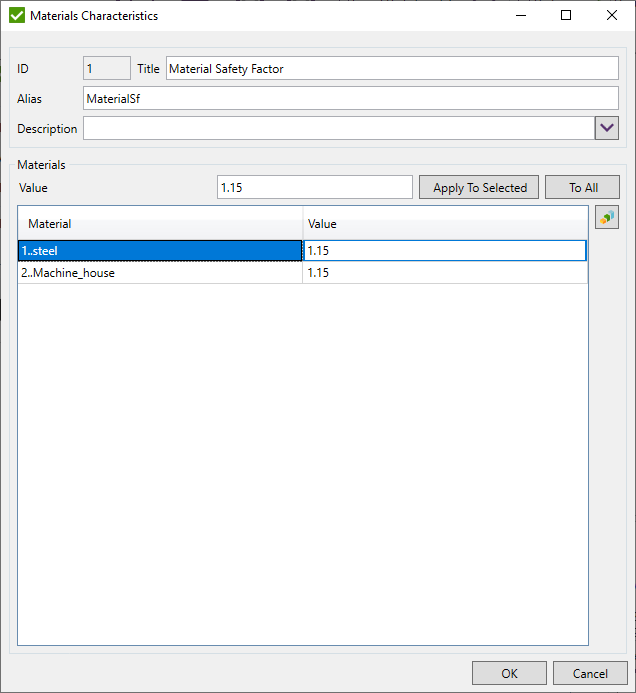Confirm the dialog with OK
This screenshot has width=636, height=693.
pos(509,673)
